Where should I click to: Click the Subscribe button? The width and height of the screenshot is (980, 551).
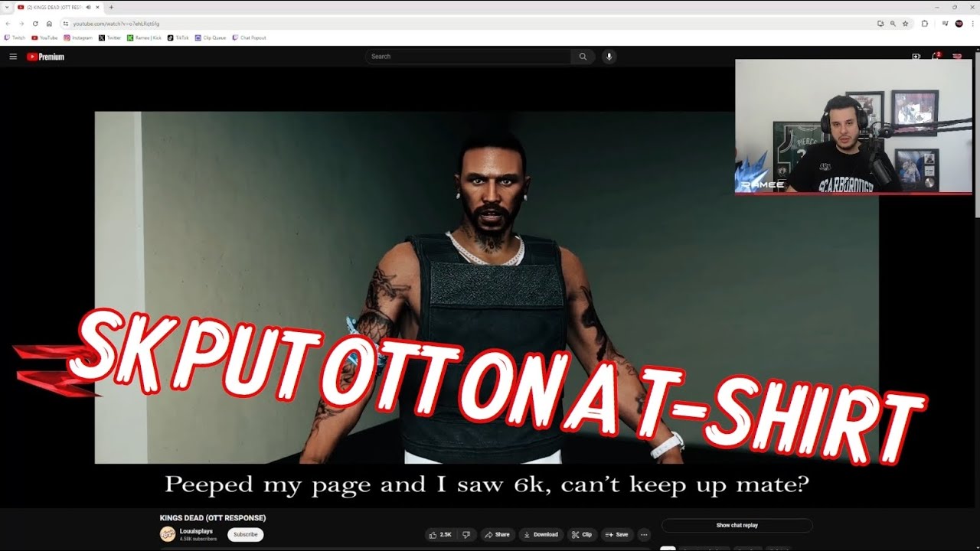(246, 535)
